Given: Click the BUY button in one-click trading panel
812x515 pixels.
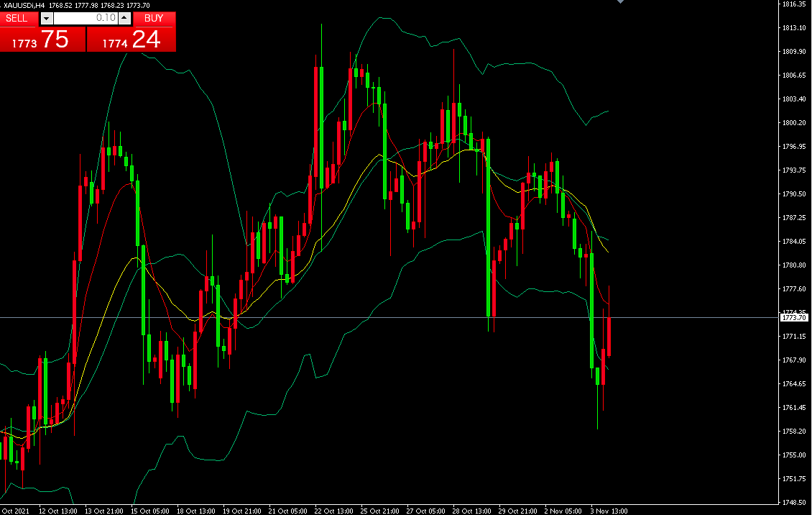Looking at the screenshot, I should (154, 18).
